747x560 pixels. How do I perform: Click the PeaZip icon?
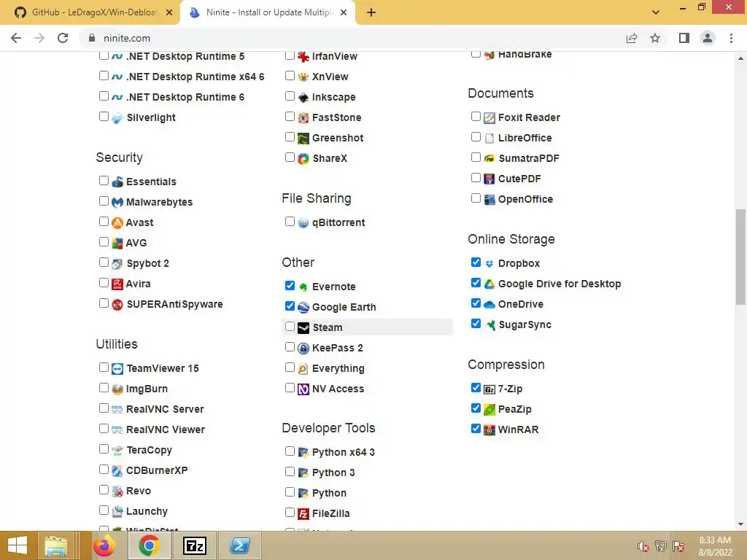click(489, 410)
